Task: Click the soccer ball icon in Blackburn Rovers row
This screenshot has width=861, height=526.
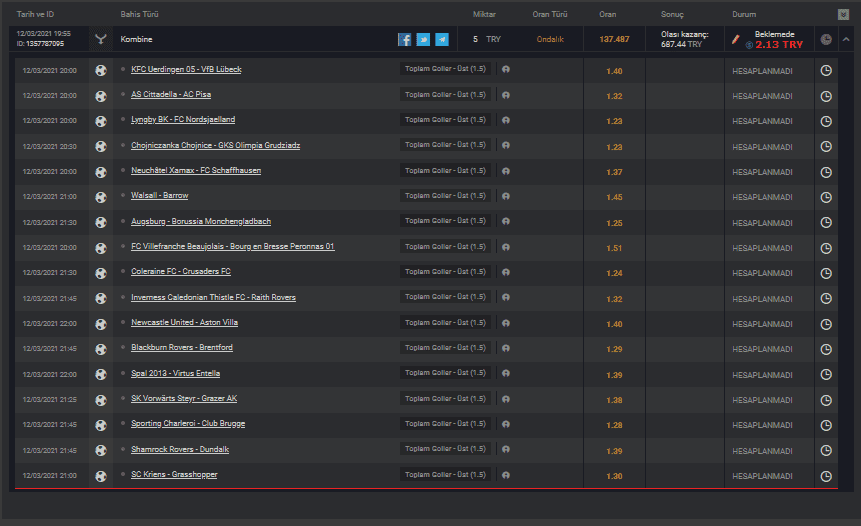Action: (x=100, y=349)
